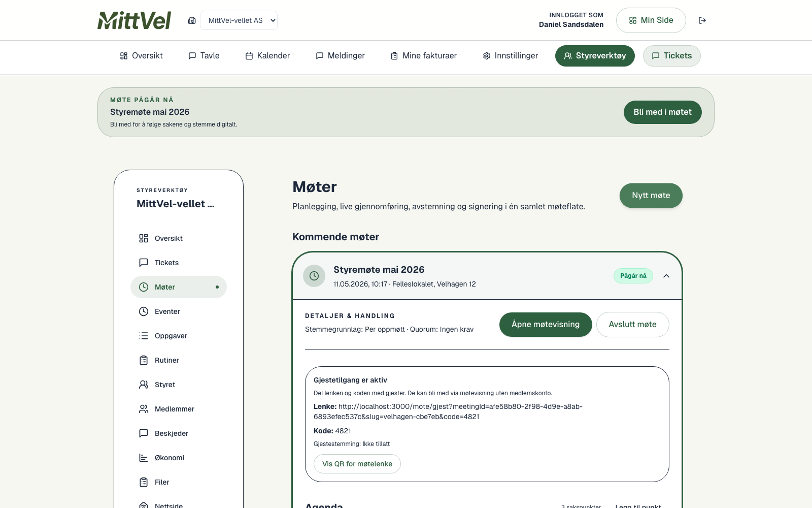Click the Gjestestemming: Ikke tillatt text
The width and height of the screenshot is (812, 508).
click(x=352, y=444)
